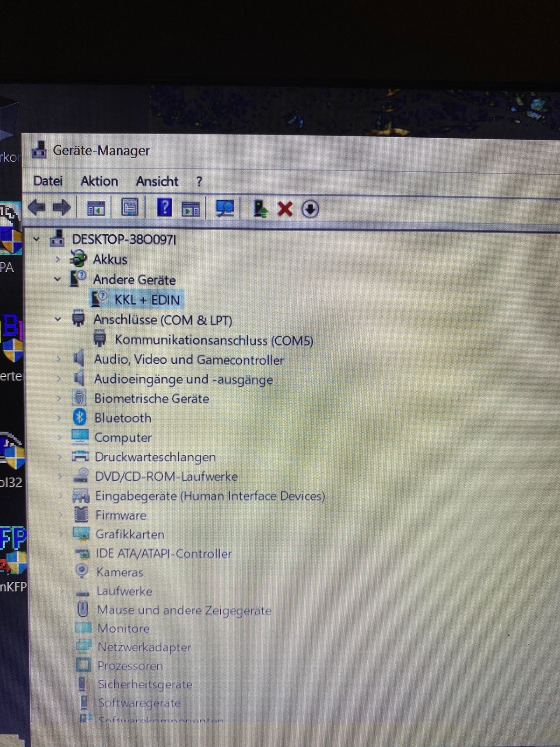Select the DESKTOP-38O097I root node
This screenshot has height=747, width=560.
(x=124, y=240)
